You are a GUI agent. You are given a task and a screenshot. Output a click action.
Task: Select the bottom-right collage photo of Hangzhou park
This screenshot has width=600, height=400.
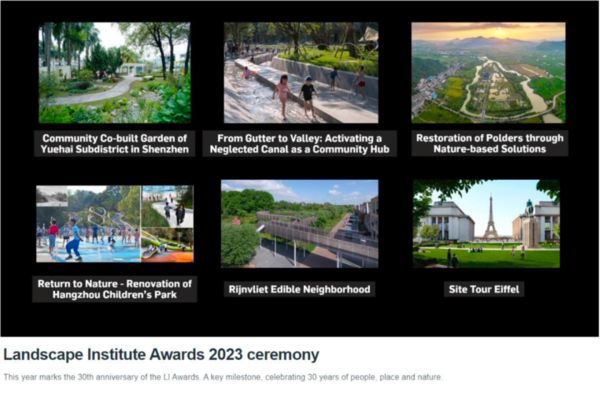click(167, 244)
